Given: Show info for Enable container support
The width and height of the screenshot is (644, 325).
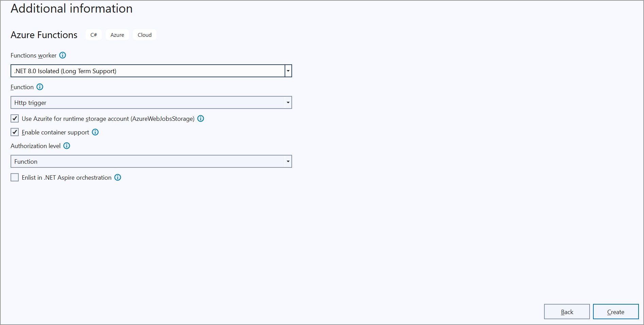Looking at the screenshot, I should click(x=95, y=132).
